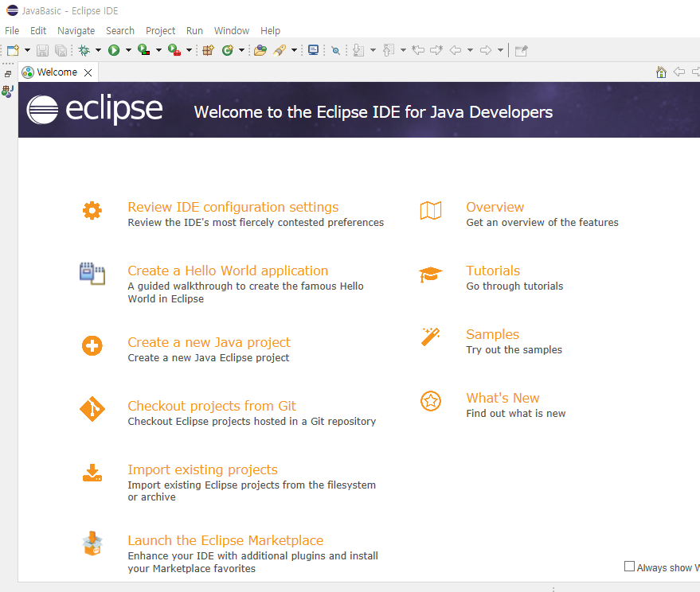Expand the New Java Class dropdown arrow

(x=241, y=50)
